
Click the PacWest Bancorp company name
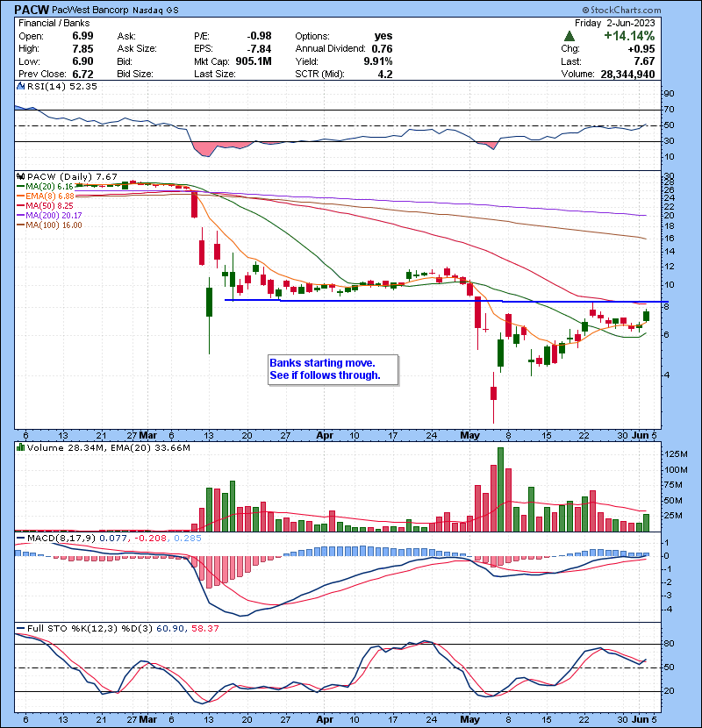point(90,10)
